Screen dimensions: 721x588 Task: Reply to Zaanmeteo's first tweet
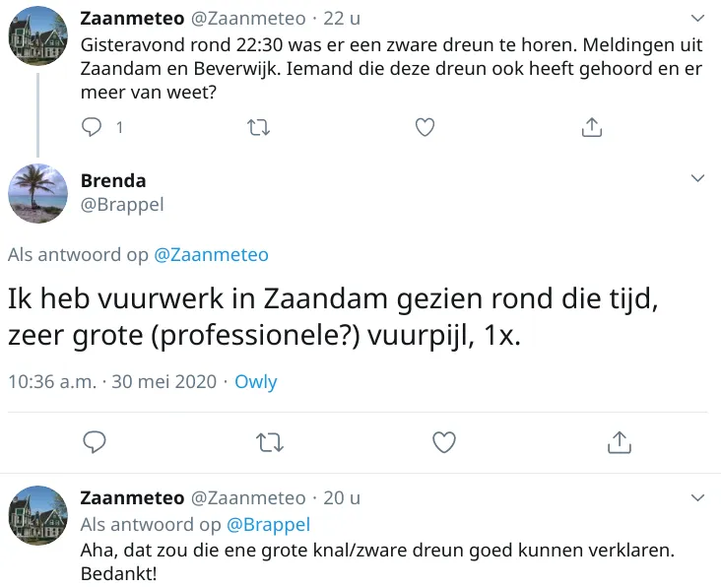[x=92, y=127]
